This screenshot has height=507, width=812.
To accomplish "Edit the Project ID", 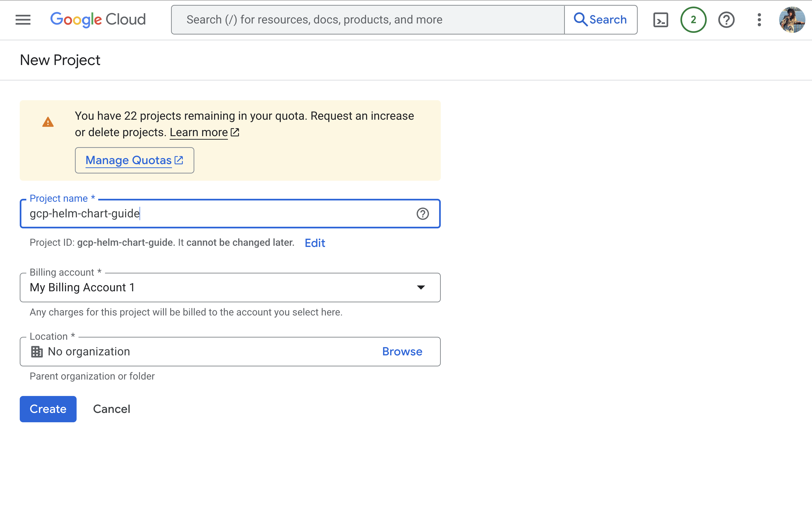I will pyautogui.click(x=315, y=243).
